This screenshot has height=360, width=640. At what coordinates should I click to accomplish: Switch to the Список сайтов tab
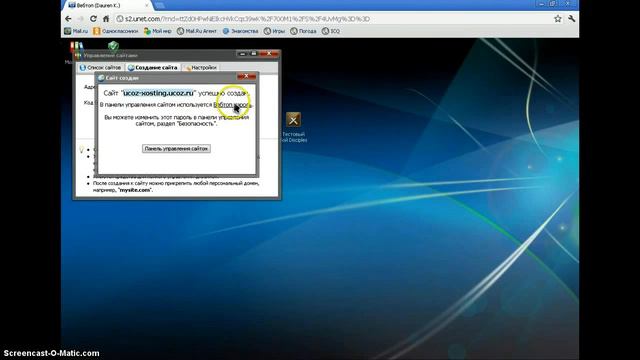click(x=100, y=67)
